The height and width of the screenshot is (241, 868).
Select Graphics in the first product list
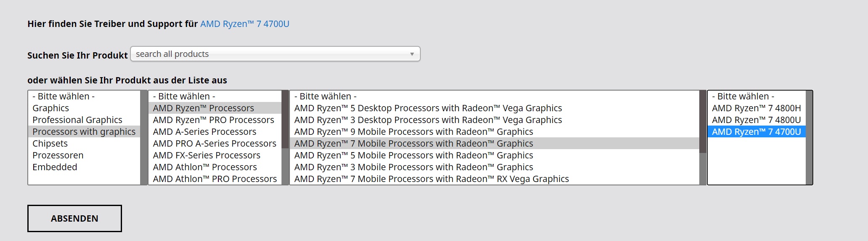(51, 108)
